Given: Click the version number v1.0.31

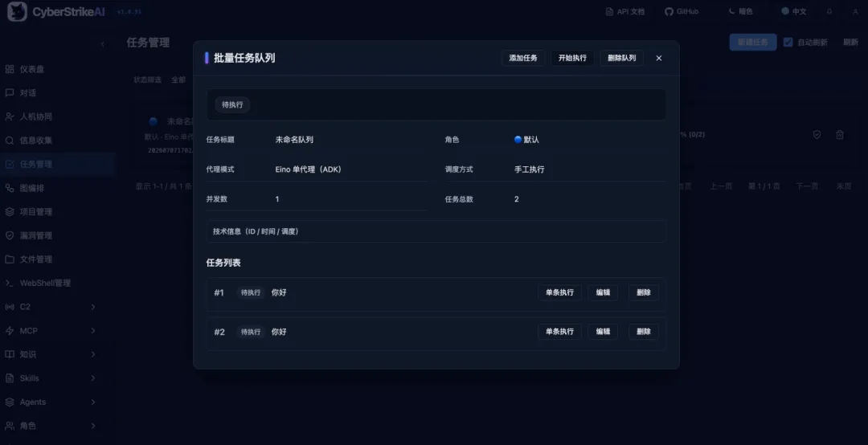Looking at the screenshot, I should pos(129,11).
